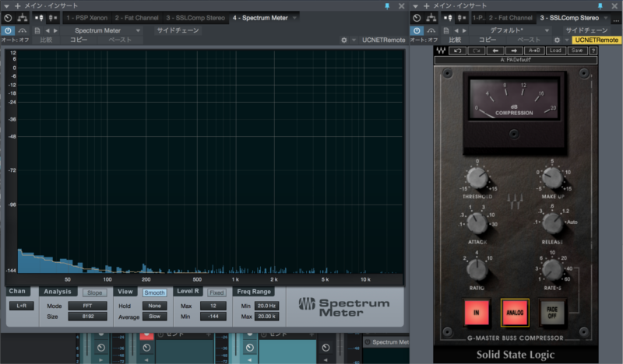Open gear settings in Spectrum Meter window
623x364 pixels.
(344, 40)
